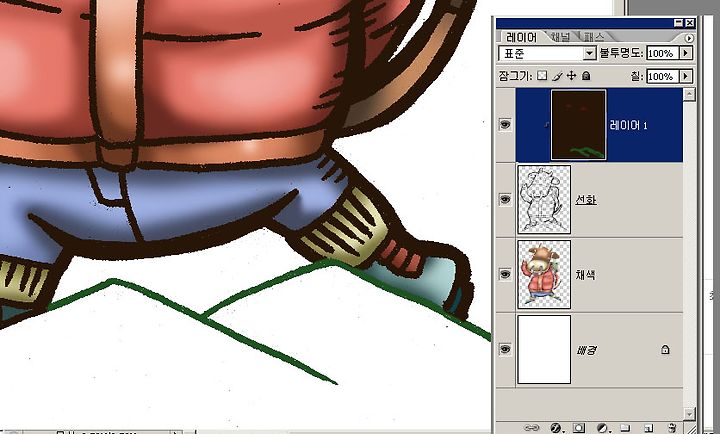Click the 레이어 1 layer name
Image resolution: width=720 pixels, height=434 pixels.
click(628, 125)
